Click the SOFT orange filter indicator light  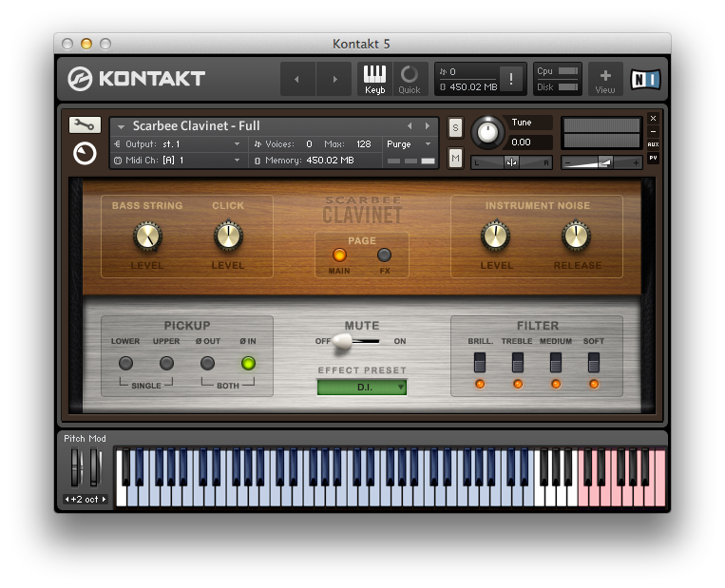594,384
